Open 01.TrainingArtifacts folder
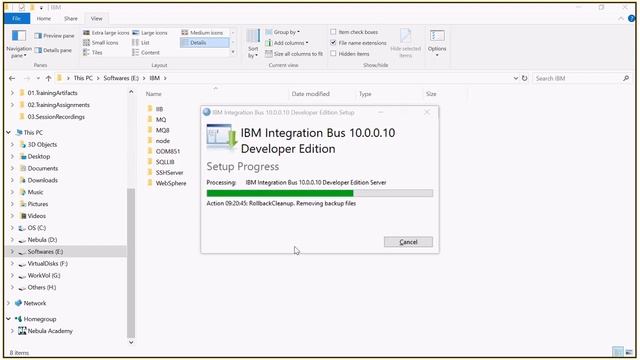Image resolution: width=640 pixels, height=360 pixels. (52, 93)
